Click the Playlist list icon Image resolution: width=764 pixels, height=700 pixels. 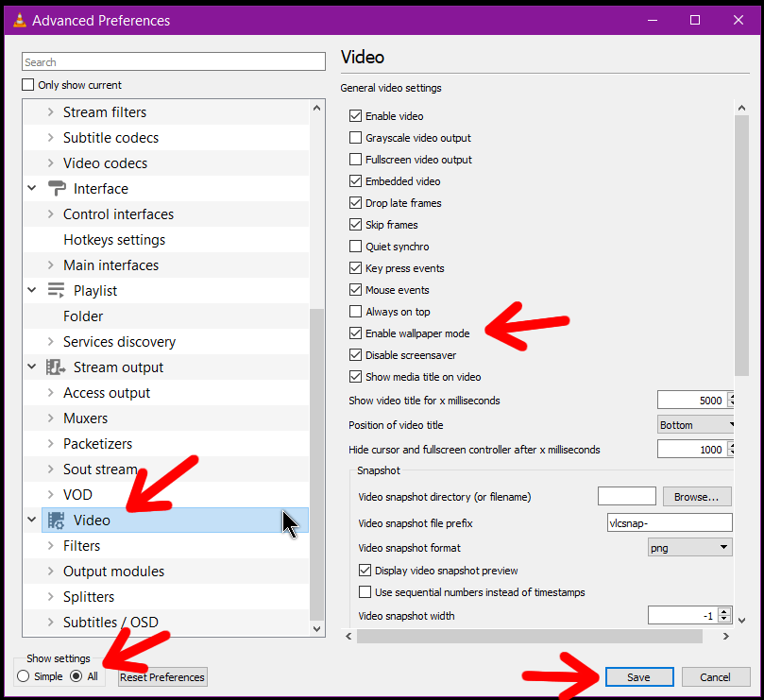coord(56,290)
